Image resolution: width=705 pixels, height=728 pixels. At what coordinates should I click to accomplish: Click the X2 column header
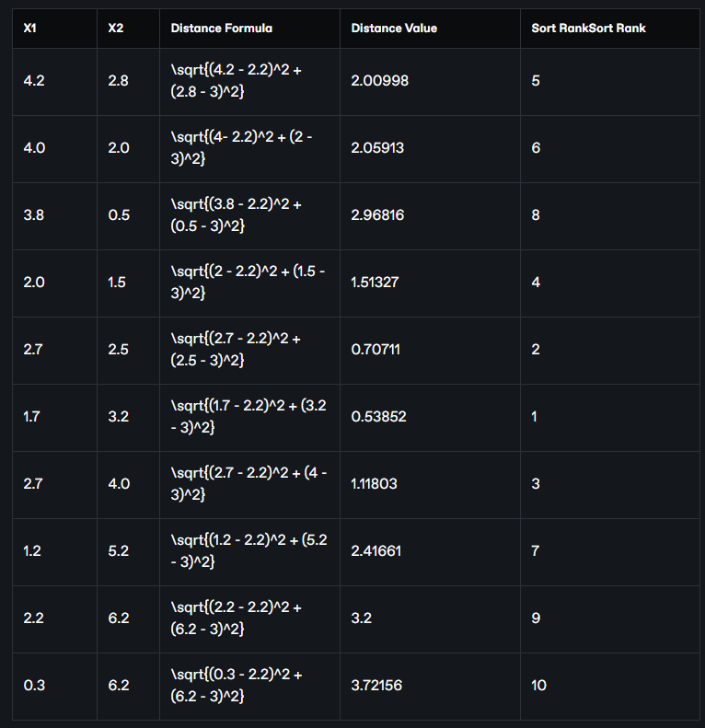coord(115,29)
